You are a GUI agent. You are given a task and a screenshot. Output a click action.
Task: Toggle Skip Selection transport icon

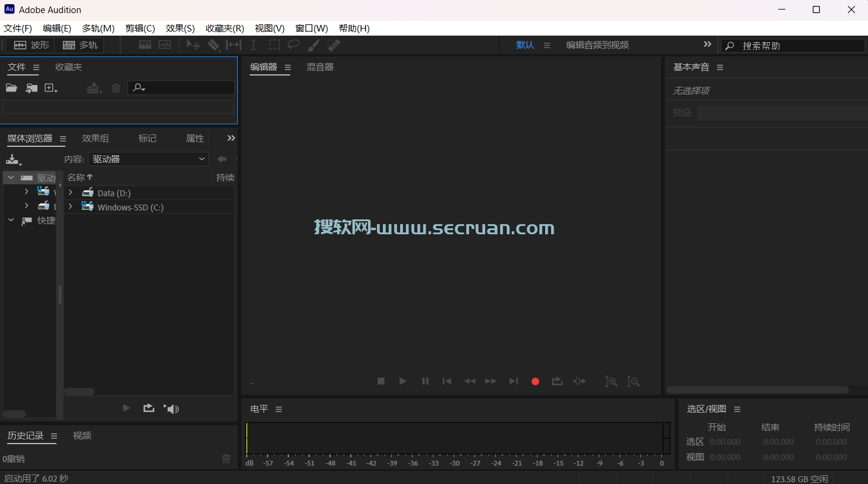tap(579, 381)
